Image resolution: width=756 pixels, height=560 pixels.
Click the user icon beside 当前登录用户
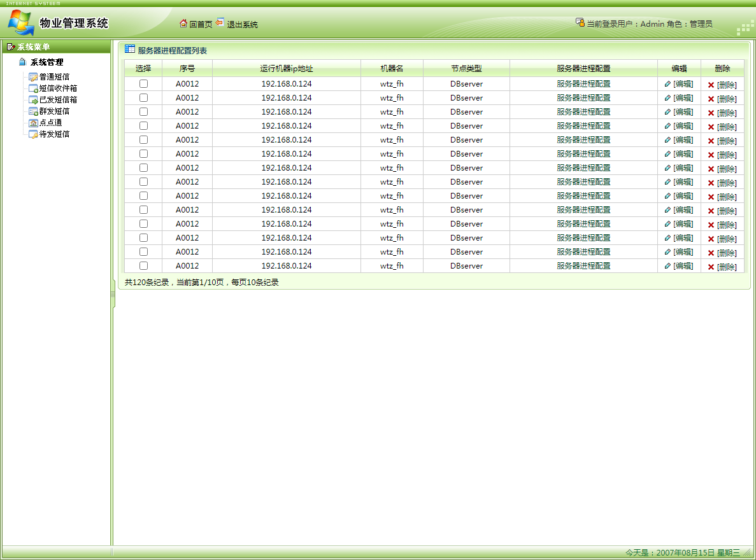[x=580, y=22]
